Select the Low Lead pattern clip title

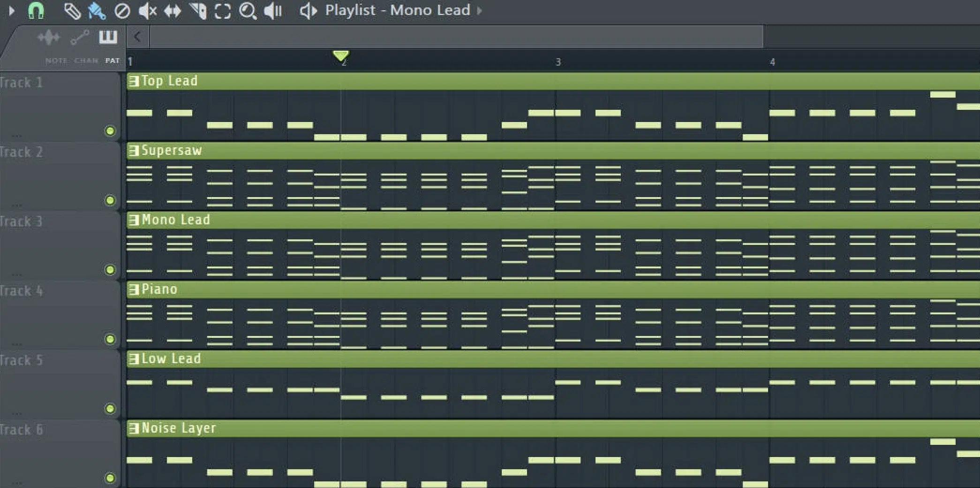[x=171, y=358]
